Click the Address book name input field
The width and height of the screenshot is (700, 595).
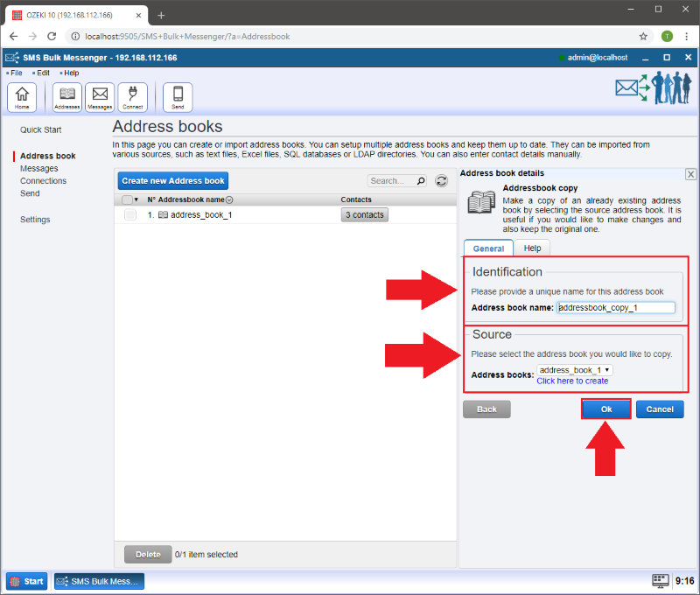(x=616, y=308)
